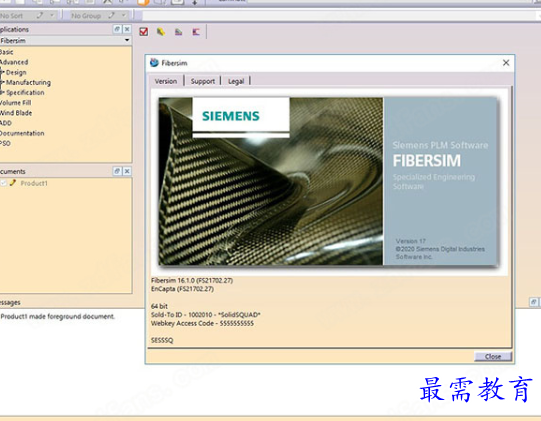Viewport: 541px width, 421px height.
Task: Expand the Specification tree node
Action: pos(2,92)
